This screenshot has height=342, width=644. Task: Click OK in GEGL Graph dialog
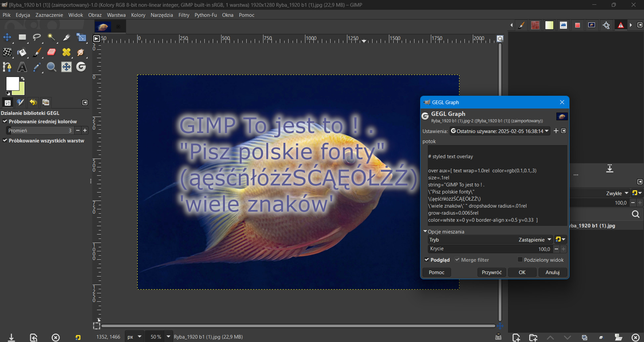point(522,272)
